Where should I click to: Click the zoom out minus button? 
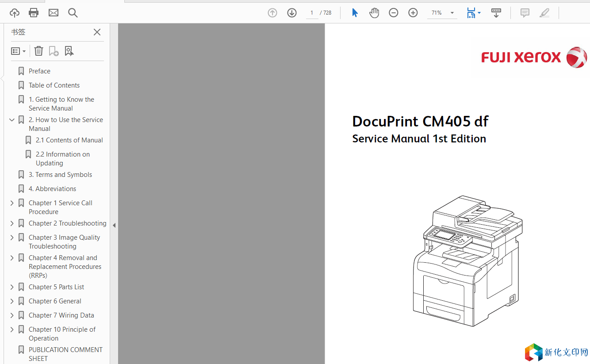(394, 13)
